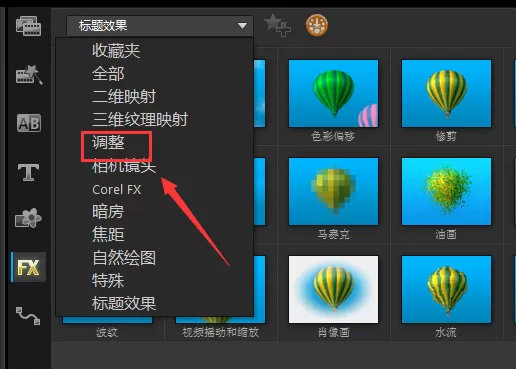Select 暗房 in the filter list
This screenshot has width=516, height=369.
tap(108, 212)
